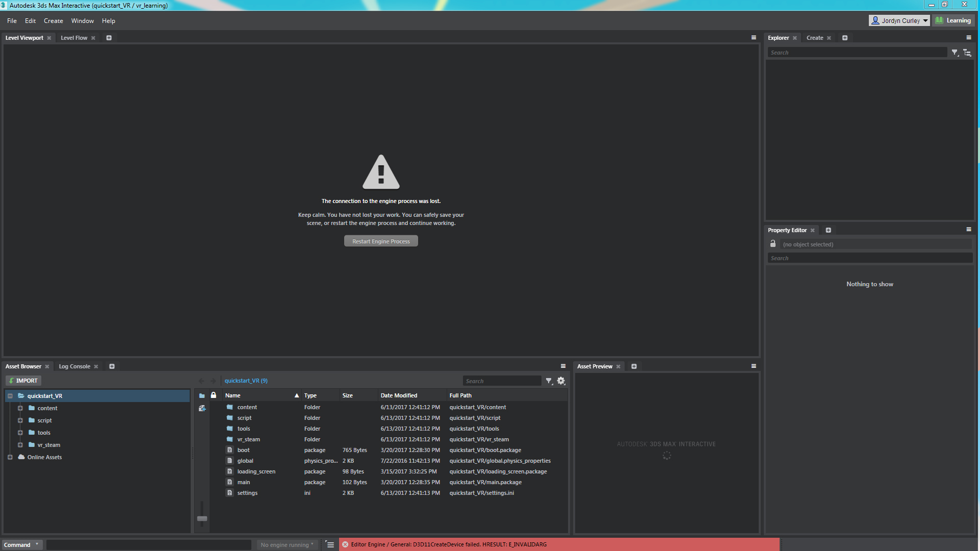Click the Explorer search field
Screen dimensions: 980x551
point(858,53)
